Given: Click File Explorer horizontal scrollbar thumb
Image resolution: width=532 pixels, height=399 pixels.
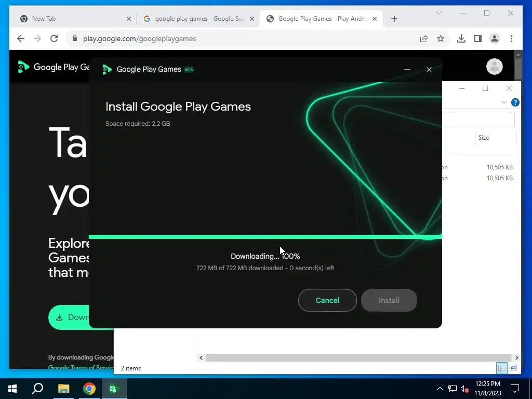Looking at the screenshot, I should coord(358,357).
